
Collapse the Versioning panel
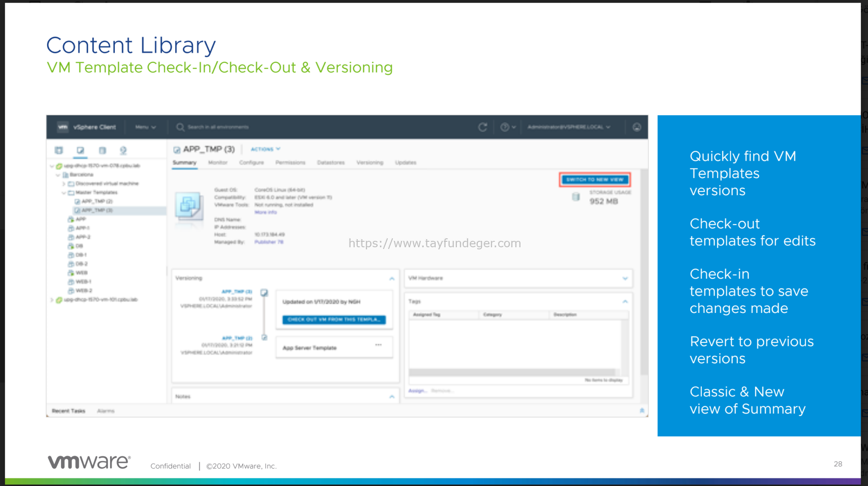[x=391, y=278]
